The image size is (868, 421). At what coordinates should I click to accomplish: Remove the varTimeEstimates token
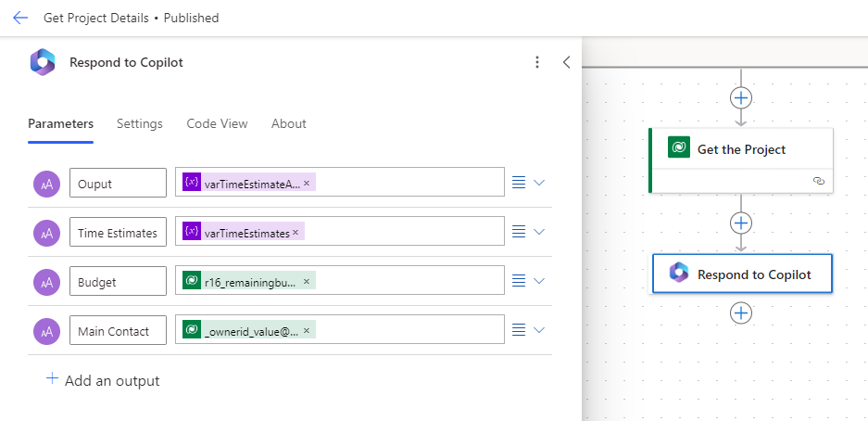296,232
